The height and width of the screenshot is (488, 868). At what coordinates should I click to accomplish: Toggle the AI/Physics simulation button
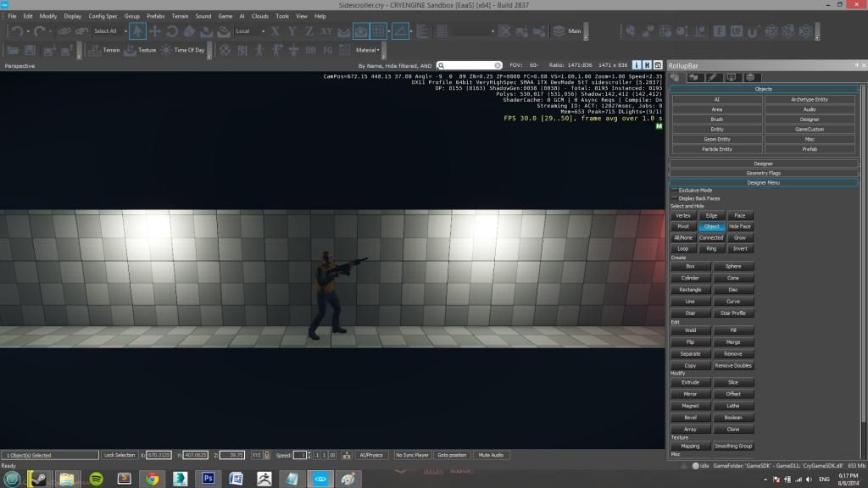pos(370,455)
